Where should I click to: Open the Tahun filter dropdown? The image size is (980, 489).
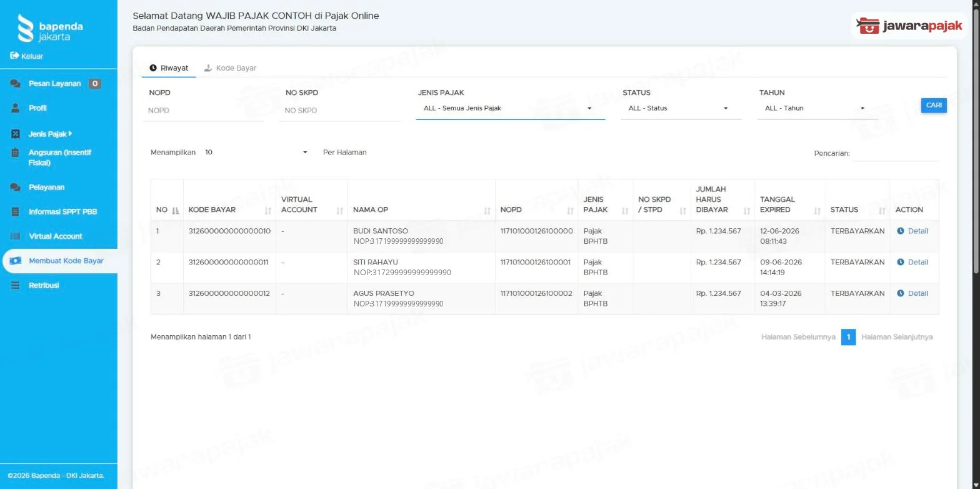click(x=817, y=108)
